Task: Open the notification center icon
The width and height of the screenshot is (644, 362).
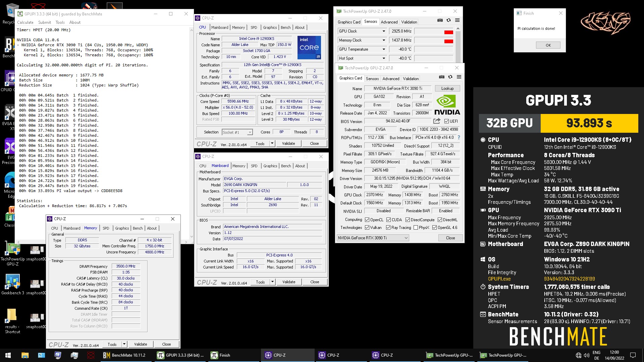Action: point(633,355)
